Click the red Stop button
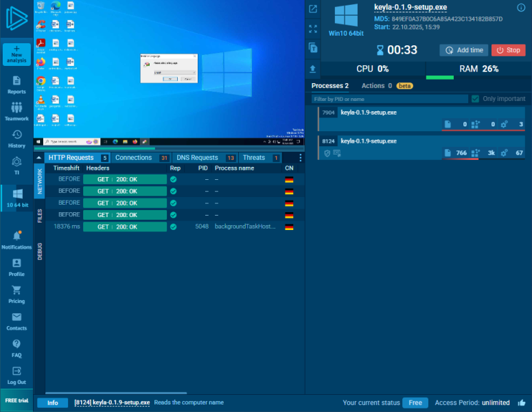Image resolution: width=532 pixels, height=412 pixels. (508, 50)
